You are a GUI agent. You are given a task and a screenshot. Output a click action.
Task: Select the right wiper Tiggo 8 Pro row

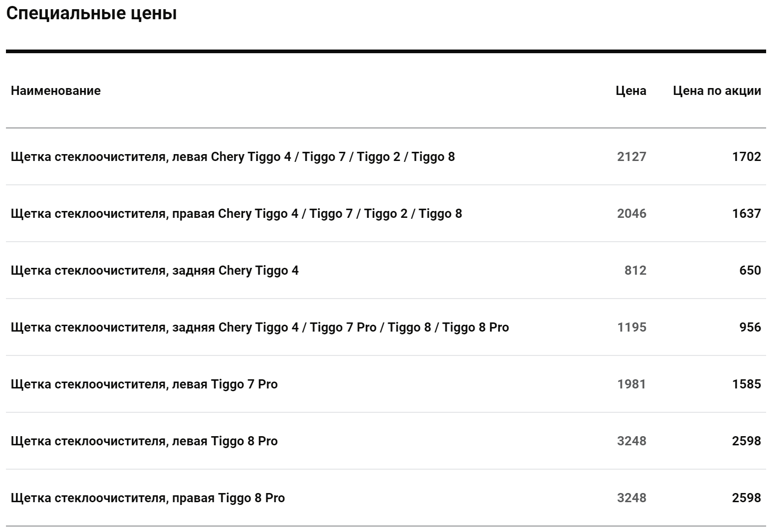386,498
